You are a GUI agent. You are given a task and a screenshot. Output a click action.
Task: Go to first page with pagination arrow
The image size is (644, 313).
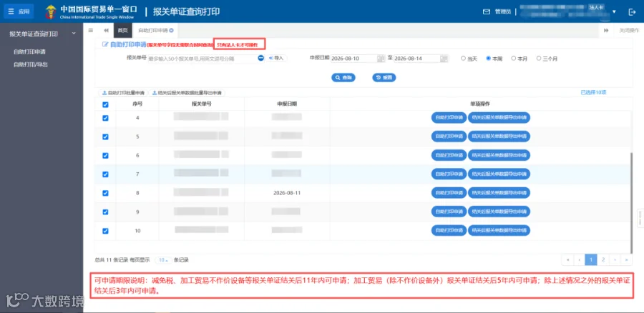(567, 259)
